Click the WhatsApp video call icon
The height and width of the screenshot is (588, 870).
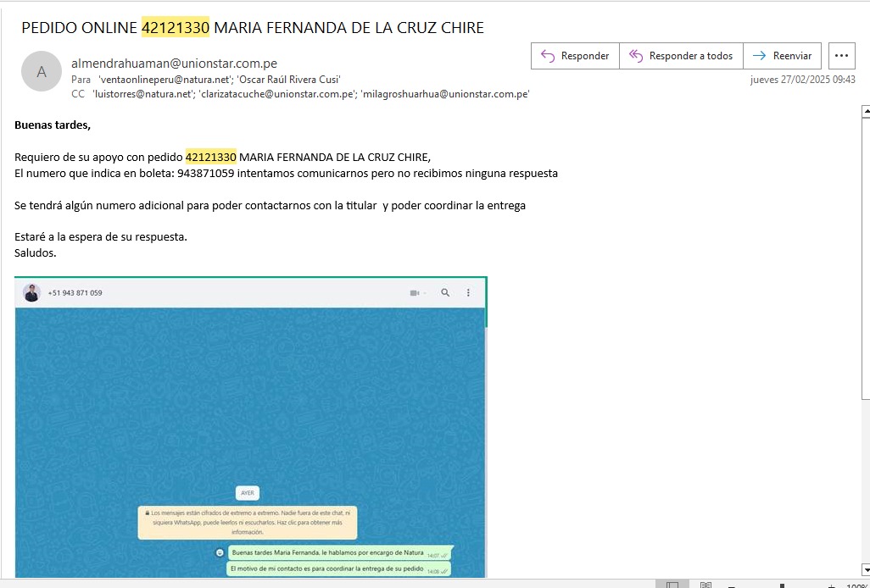[415, 293]
